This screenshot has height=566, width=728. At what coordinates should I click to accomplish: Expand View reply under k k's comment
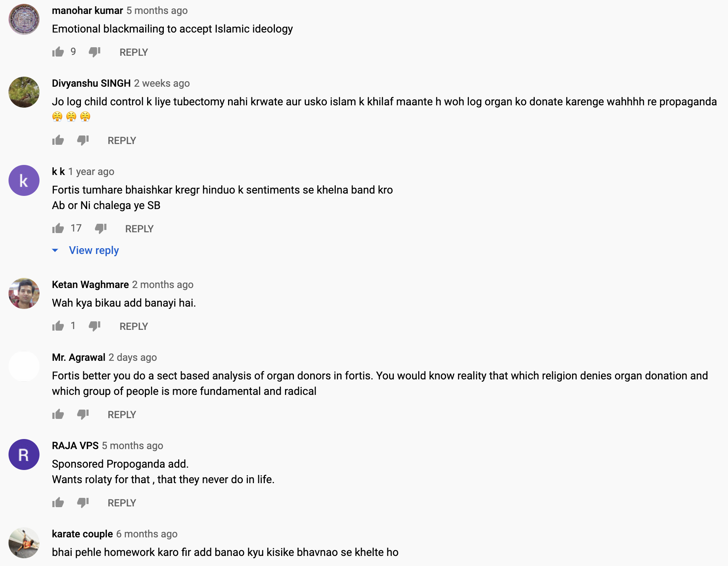click(x=93, y=250)
